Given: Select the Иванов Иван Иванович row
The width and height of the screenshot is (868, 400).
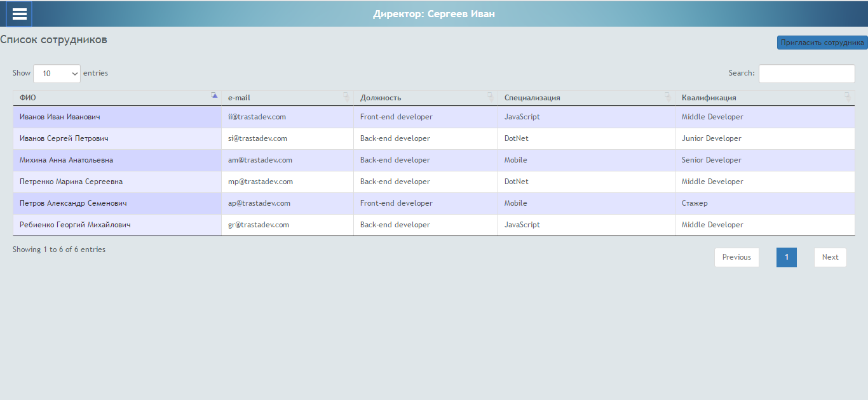Looking at the screenshot, I should click(60, 117).
